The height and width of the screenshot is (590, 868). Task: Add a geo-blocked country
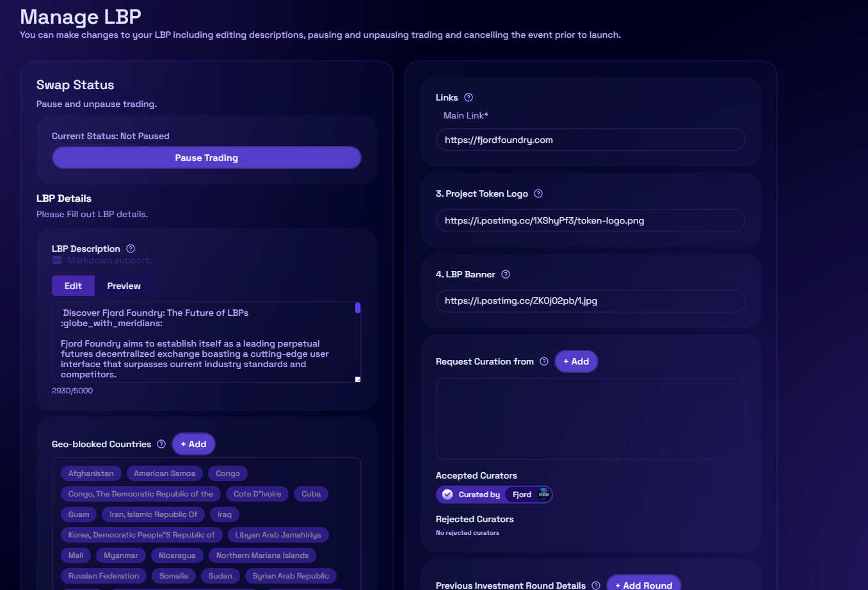tap(193, 444)
